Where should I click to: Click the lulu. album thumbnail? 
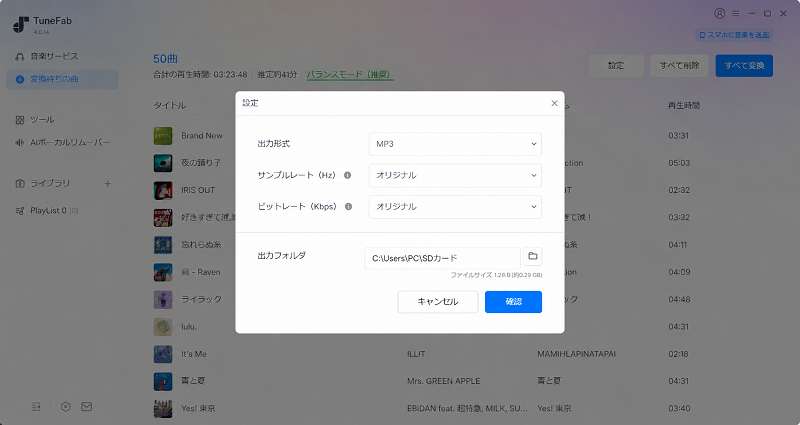click(x=163, y=327)
